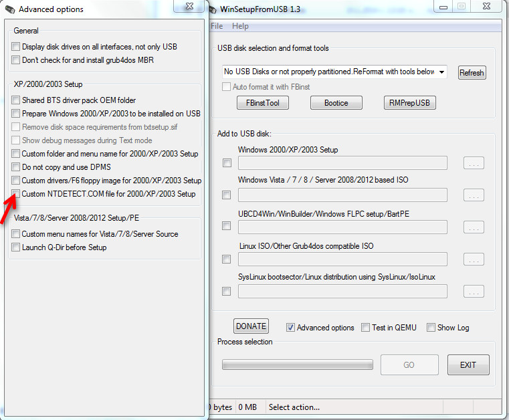Check Do not copy and use DPMS
This screenshot has height=420, width=509.
pyautogui.click(x=15, y=167)
